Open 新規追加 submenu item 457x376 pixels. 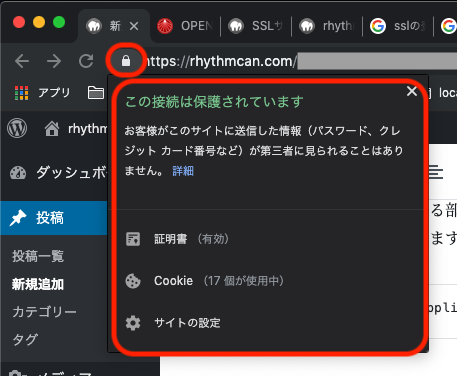(x=38, y=284)
